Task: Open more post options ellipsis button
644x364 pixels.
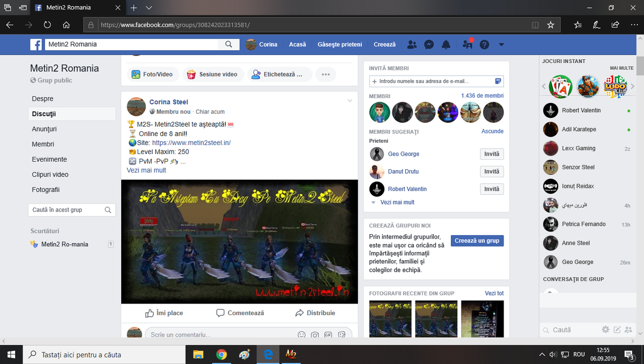Action: click(x=326, y=75)
